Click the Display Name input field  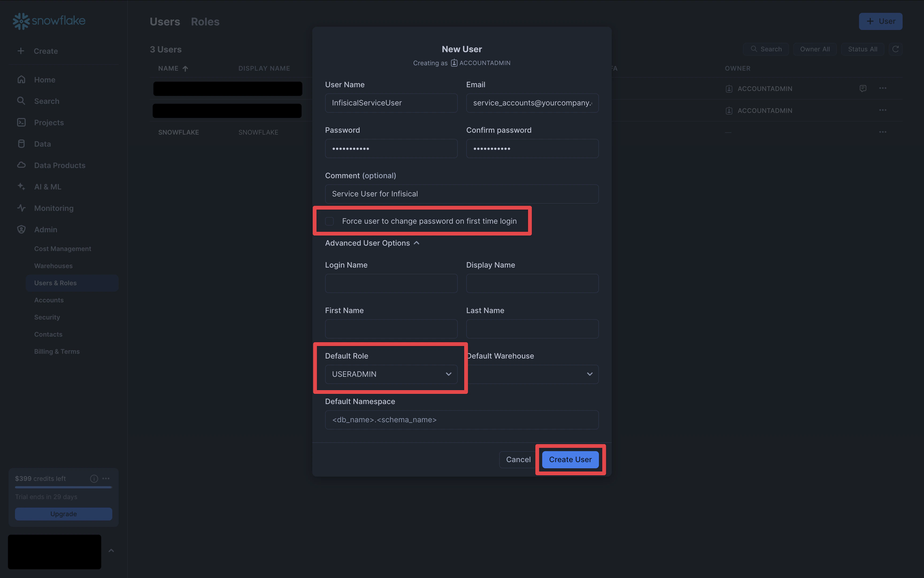(533, 283)
